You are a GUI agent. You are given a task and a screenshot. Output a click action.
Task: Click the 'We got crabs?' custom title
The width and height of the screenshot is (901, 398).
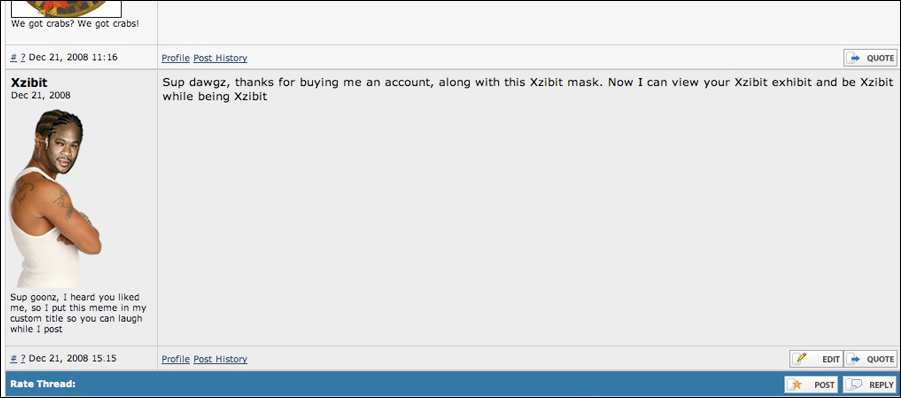(x=75, y=24)
